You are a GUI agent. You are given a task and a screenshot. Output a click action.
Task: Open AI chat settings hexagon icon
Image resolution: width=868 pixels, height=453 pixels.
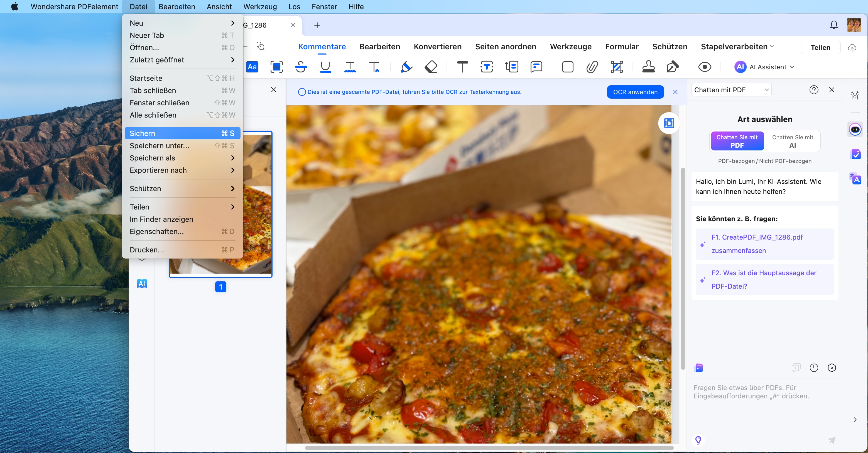click(832, 368)
